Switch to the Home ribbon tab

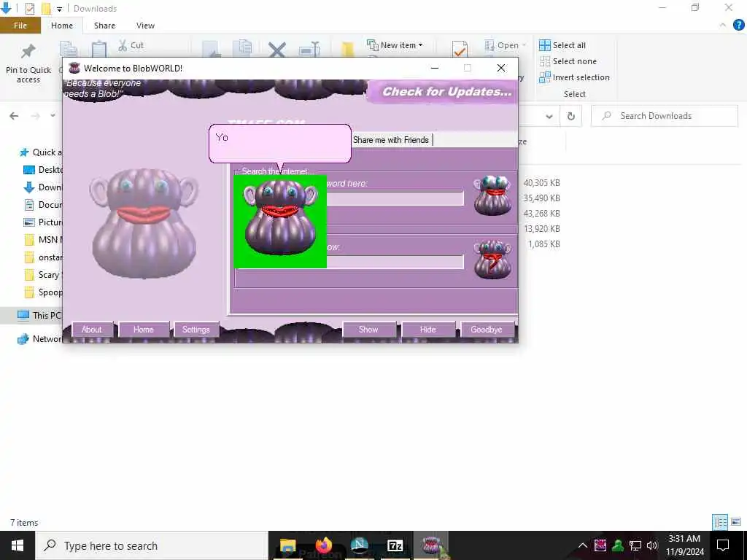tap(62, 26)
